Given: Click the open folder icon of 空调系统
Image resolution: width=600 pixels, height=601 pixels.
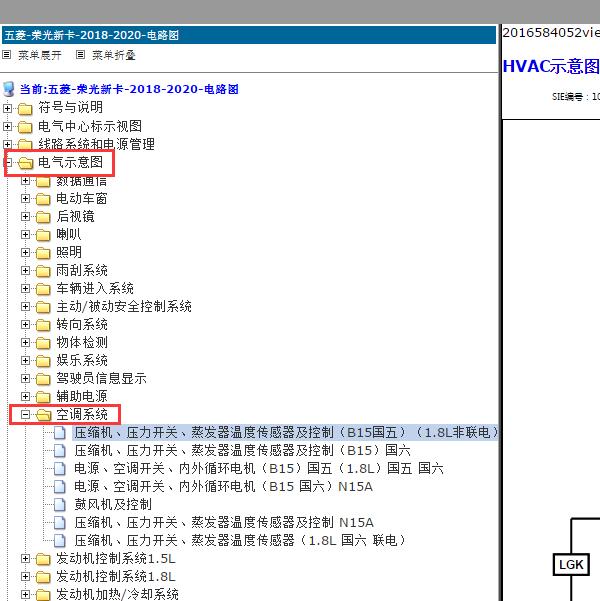Looking at the screenshot, I should click(44, 415).
